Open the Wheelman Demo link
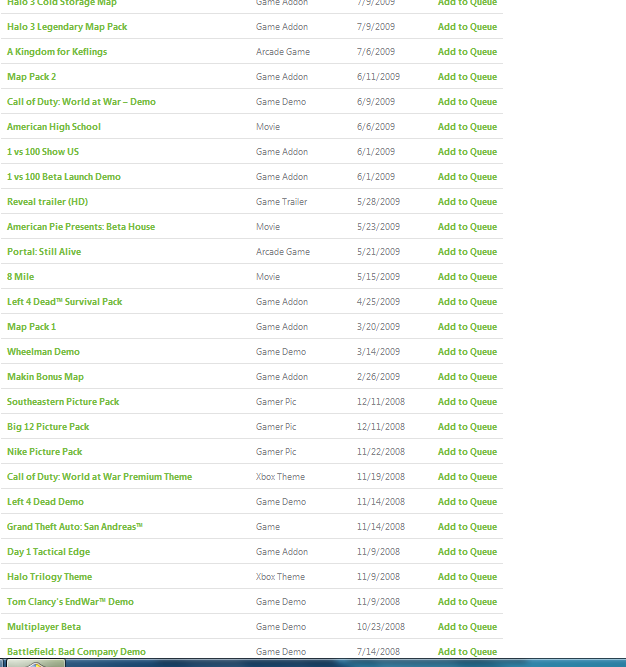Viewport: 626px width, 667px height. (43, 352)
